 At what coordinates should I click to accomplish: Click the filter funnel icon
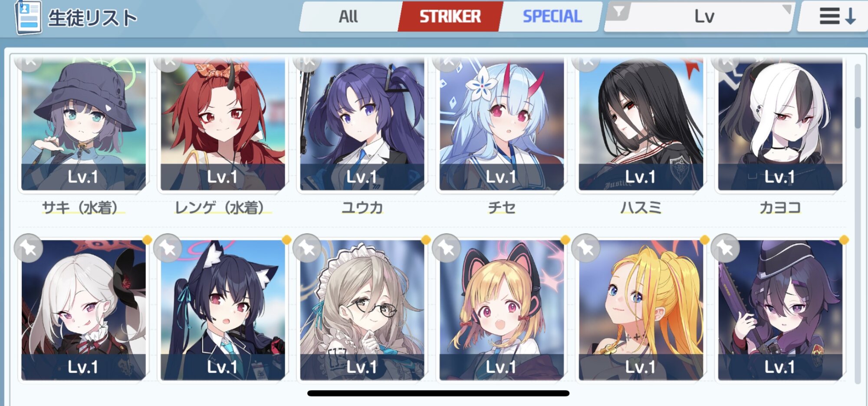(619, 12)
